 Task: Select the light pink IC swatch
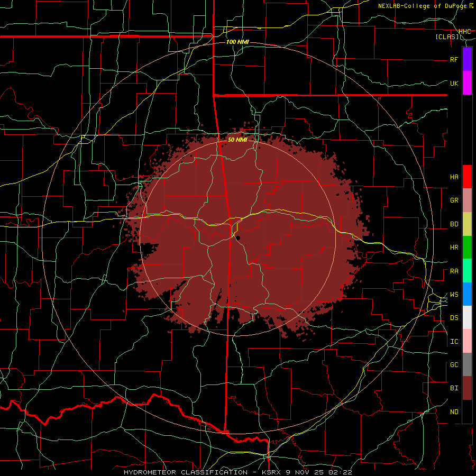467,341
